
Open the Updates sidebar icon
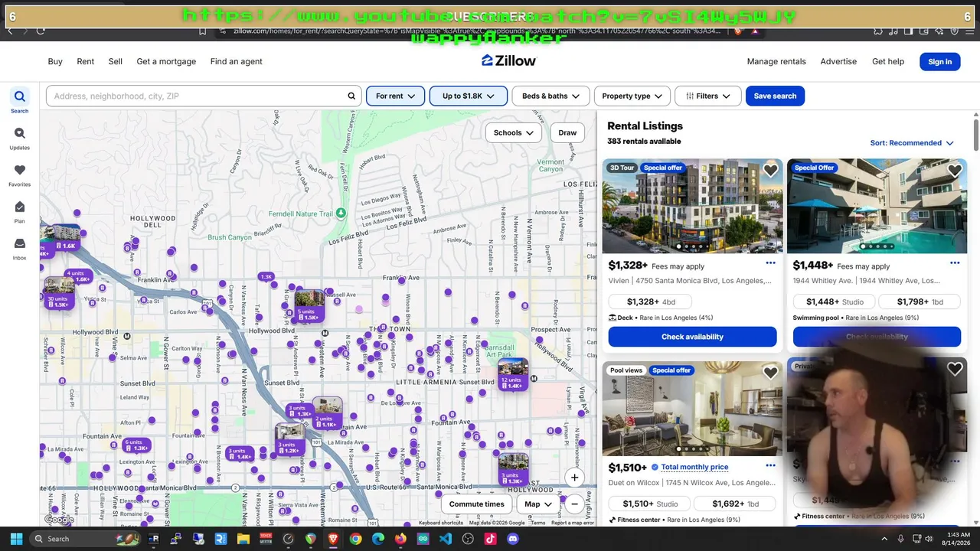click(x=20, y=133)
